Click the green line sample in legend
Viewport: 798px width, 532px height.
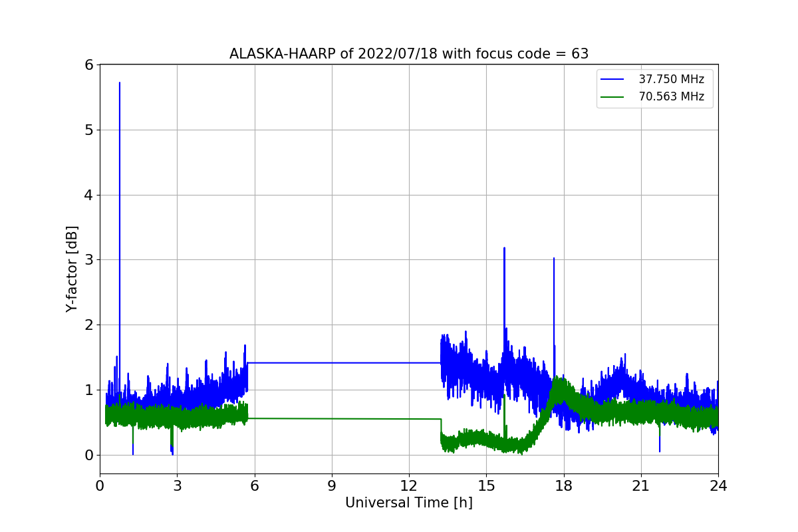click(612, 97)
